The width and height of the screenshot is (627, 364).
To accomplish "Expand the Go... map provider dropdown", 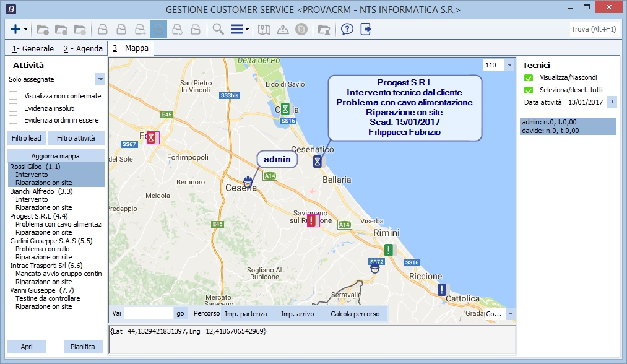I will click(510, 314).
